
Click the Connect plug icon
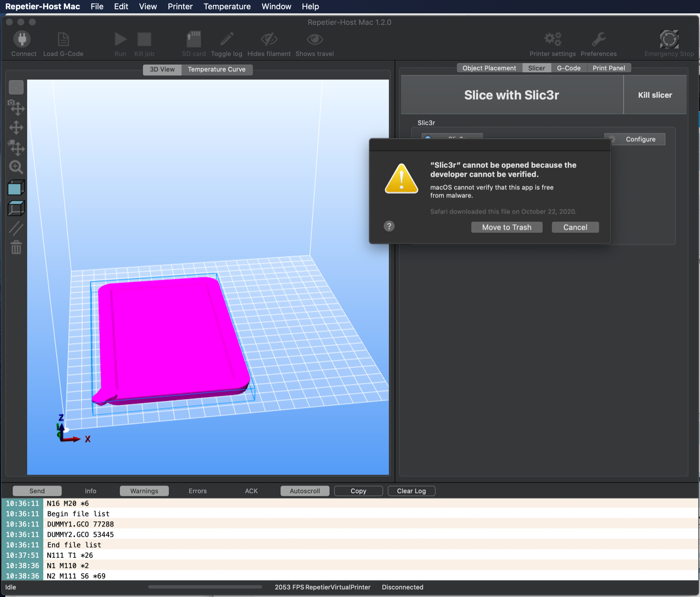(22, 39)
